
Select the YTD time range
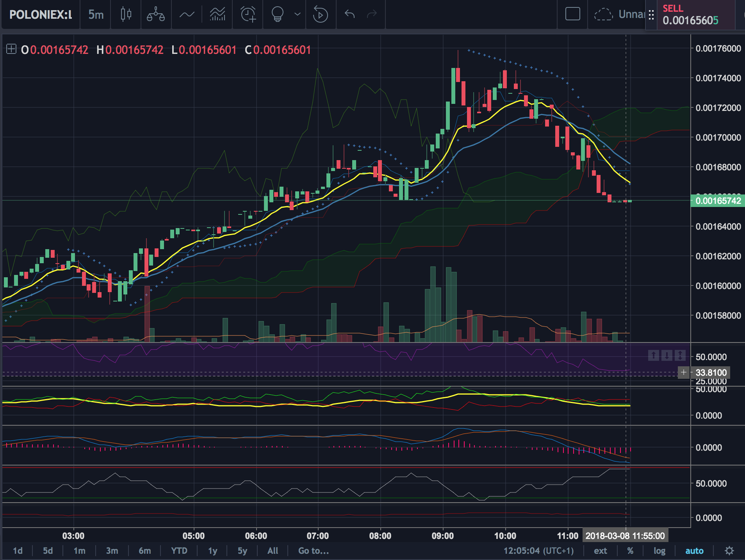click(x=179, y=551)
